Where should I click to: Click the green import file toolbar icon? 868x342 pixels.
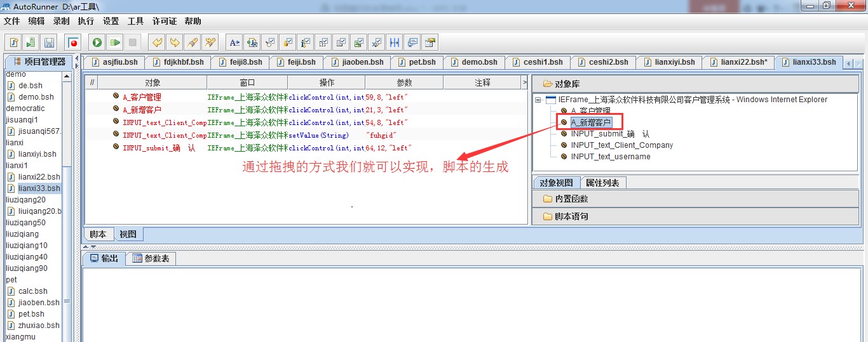point(31,43)
